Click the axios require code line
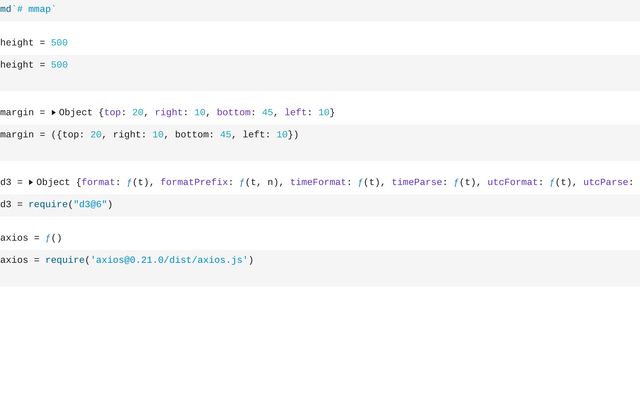 pos(126,261)
